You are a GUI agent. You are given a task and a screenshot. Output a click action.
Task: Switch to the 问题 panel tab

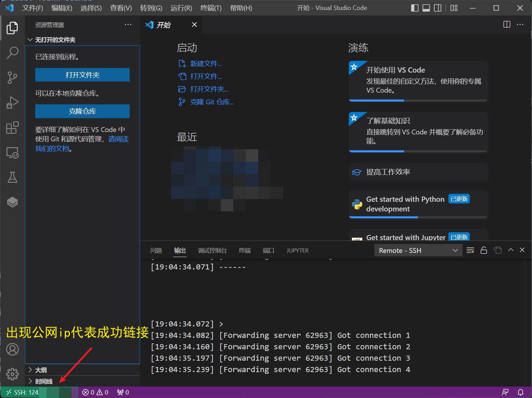coord(156,250)
